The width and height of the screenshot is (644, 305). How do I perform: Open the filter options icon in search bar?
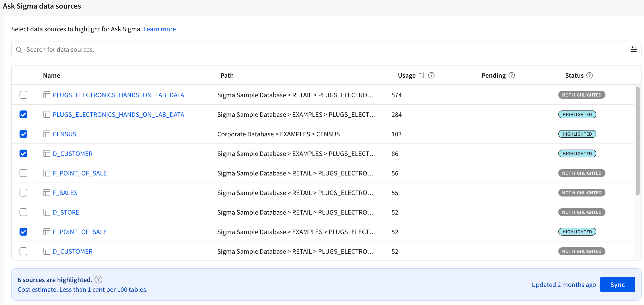[x=634, y=49]
